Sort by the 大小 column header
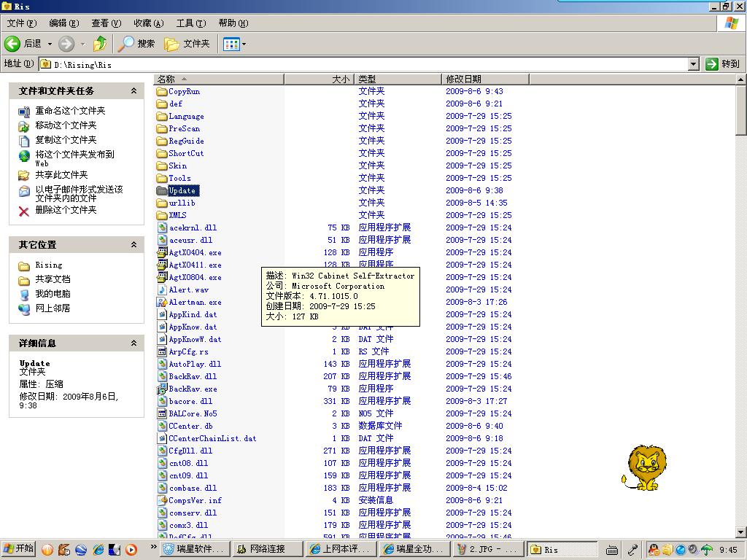 click(x=318, y=79)
